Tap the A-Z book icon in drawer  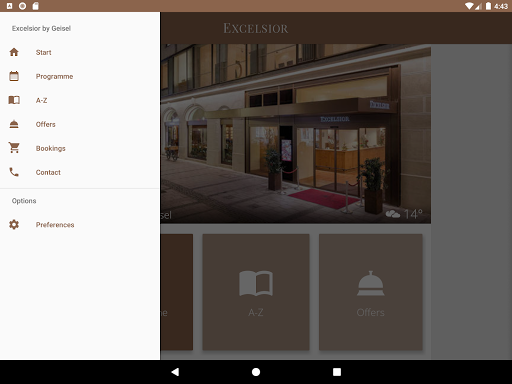(x=14, y=100)
